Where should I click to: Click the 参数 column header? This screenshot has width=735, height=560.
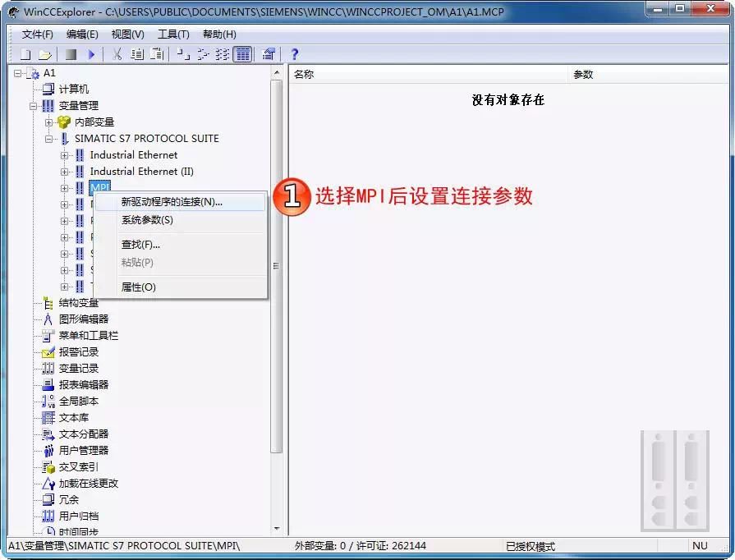[648, 75]
